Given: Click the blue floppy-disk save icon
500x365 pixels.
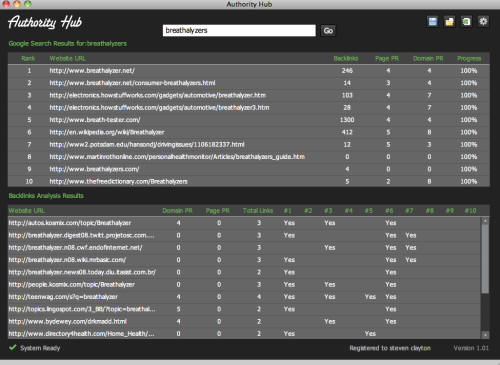Looking at the screenshot, I should [433, 22].
